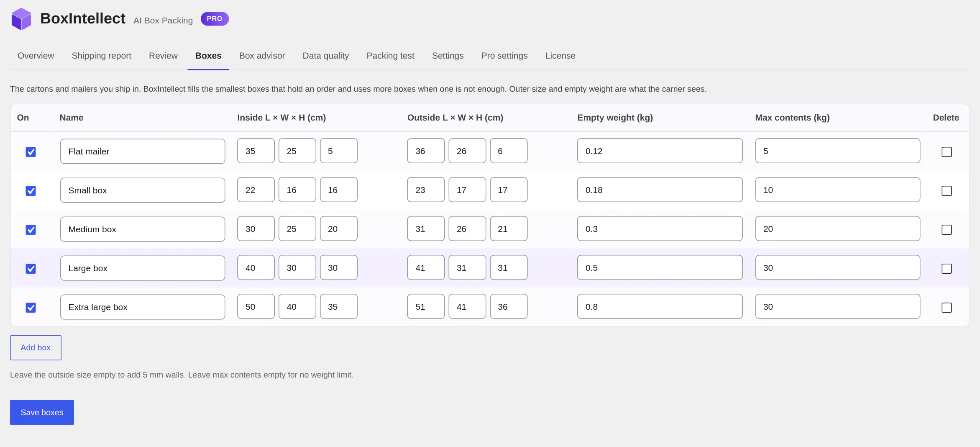Screen dimensions: 980x447
Task: Open the Box advisor tab
Action: (262, 56)
